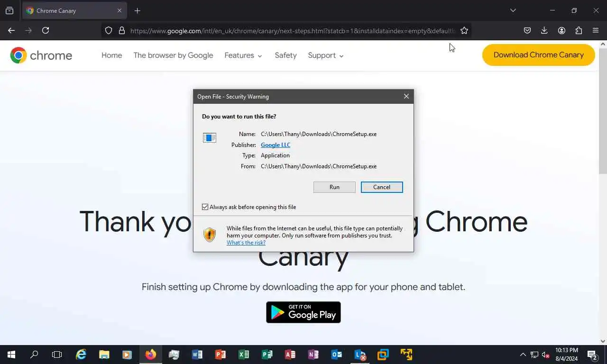
Task: Click the page vertical scrollbar thumb
Action: pos(603,110)
